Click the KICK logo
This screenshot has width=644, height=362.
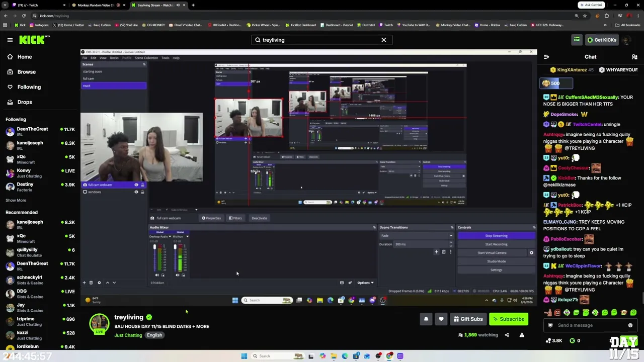coord(34,40)
